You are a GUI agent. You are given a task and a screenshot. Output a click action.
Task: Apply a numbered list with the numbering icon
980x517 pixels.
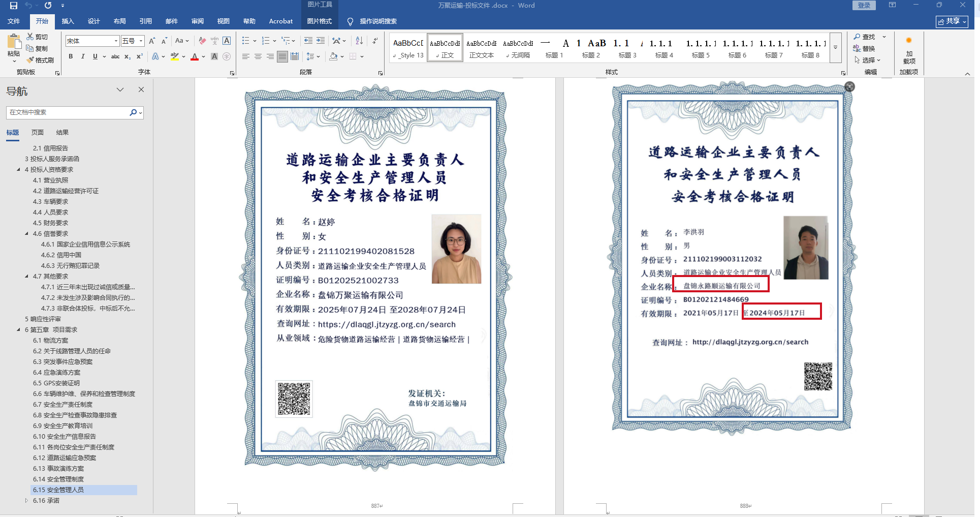pyautogui.click(x=266, y=41)
